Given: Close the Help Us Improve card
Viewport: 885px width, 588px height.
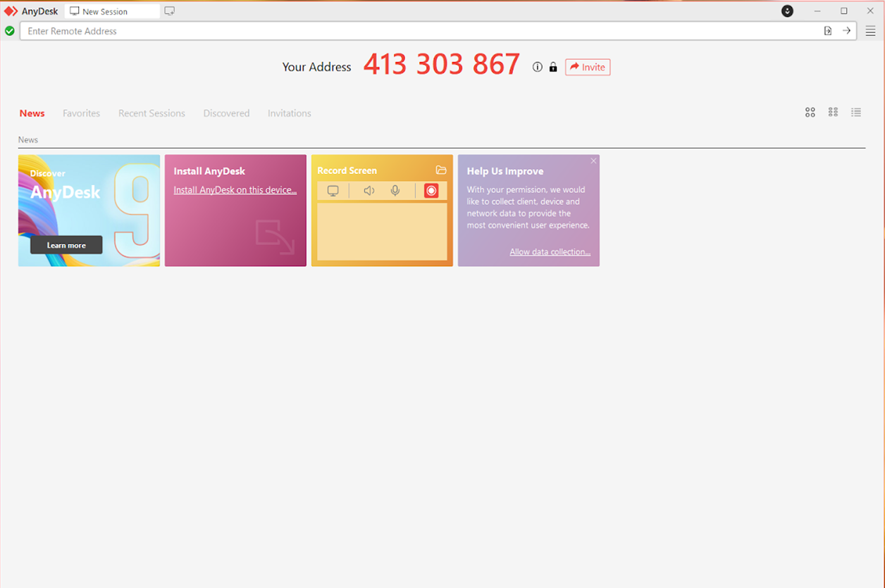Looking at the screenshot, I should click(x=593, y=161).
